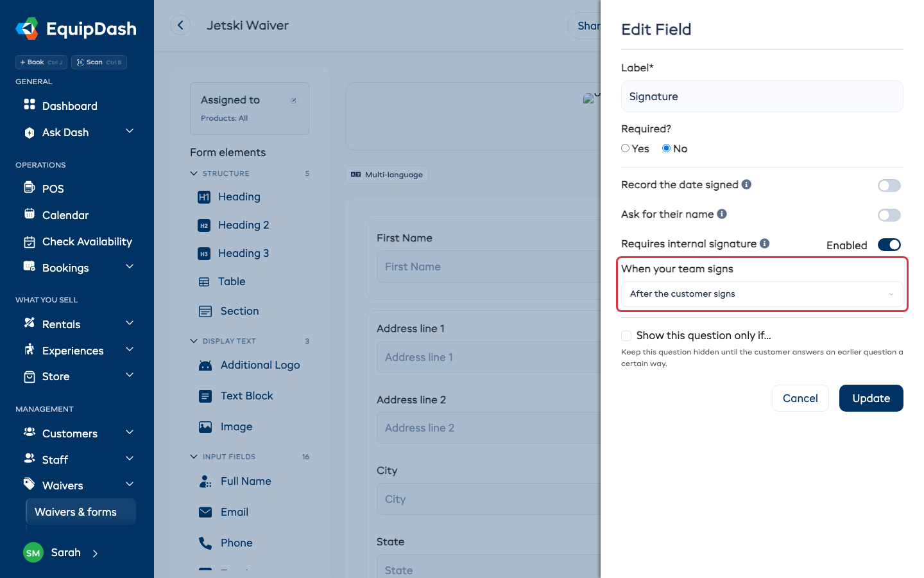Click the Text Block icon
924x578 pixels.
tap(205, 396)
